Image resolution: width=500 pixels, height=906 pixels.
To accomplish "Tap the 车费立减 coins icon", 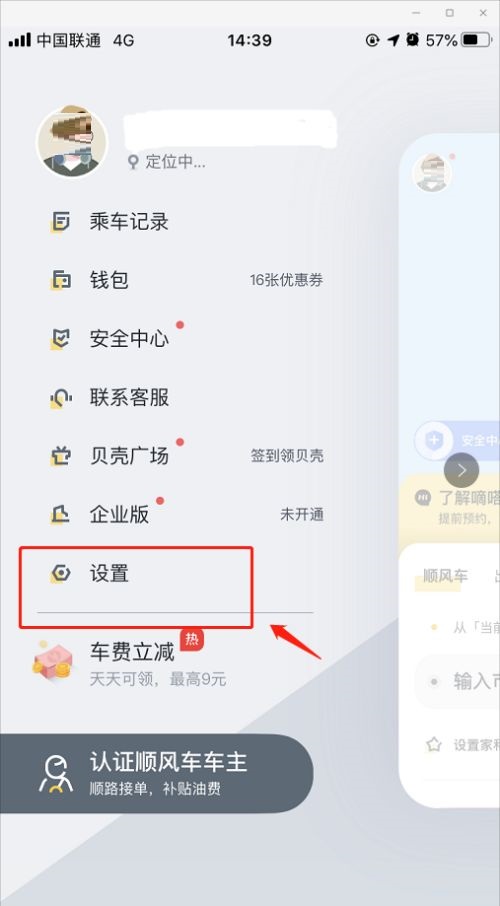I will tap(53, 662).
